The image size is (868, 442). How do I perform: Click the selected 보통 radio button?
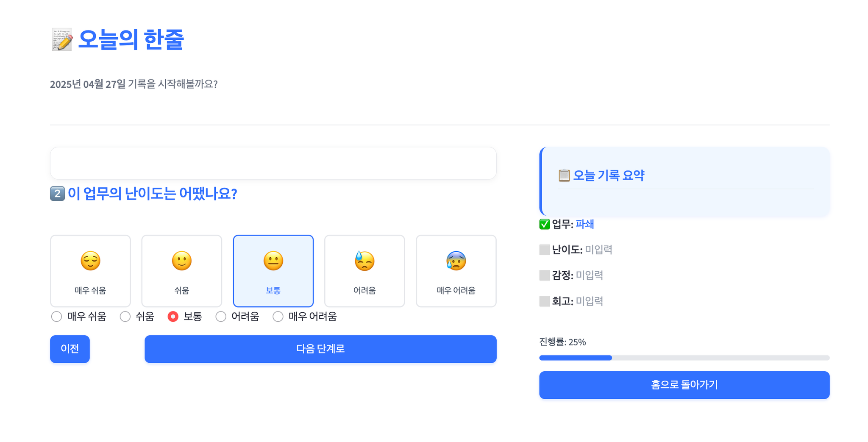[x=173, y=317]
